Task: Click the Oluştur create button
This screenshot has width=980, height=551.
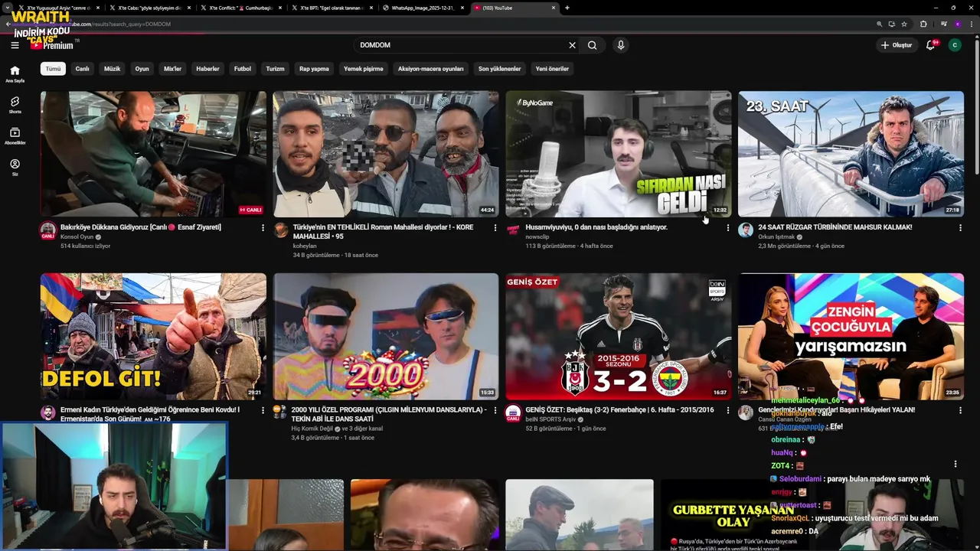Action: click(x=897, y=45)
